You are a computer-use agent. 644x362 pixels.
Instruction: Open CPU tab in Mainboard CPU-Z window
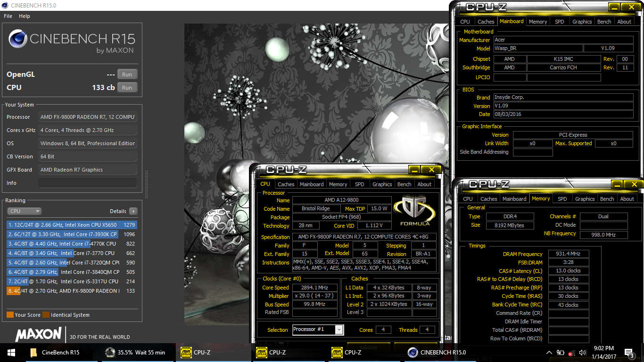(x=465, y=22)
